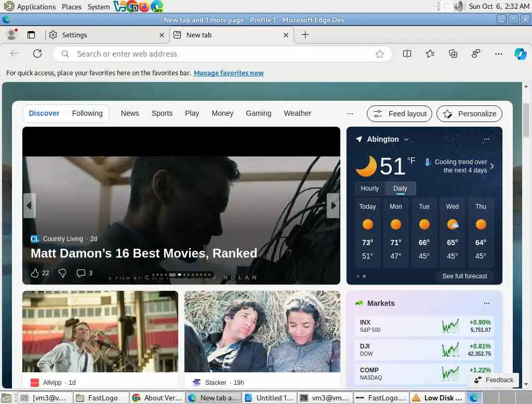Screen dimensions: 532x404
Task: Select the Discover feed
Action: 44,113
